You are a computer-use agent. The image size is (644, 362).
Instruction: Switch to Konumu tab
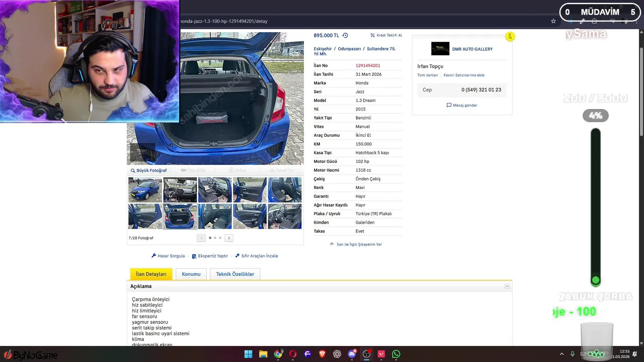pos(191,274)
